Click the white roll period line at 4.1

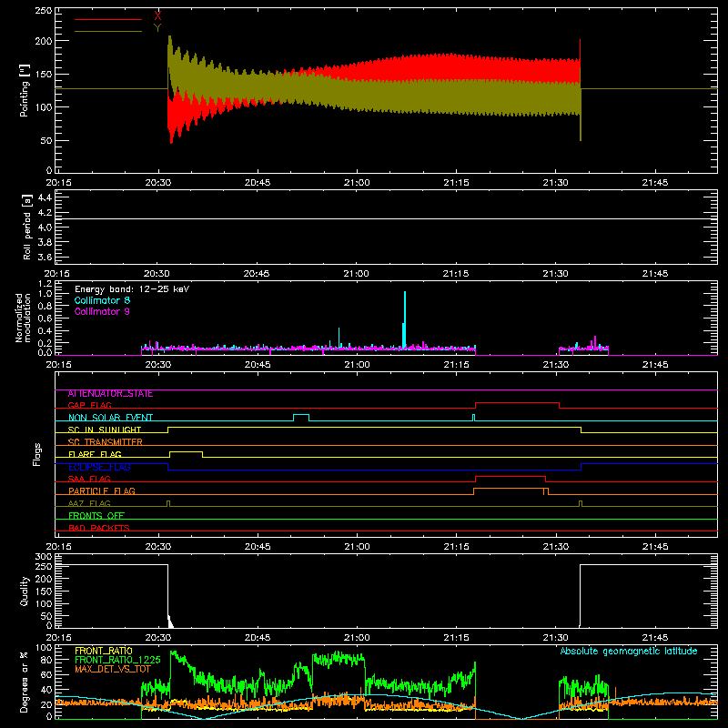tap(386, 218)
